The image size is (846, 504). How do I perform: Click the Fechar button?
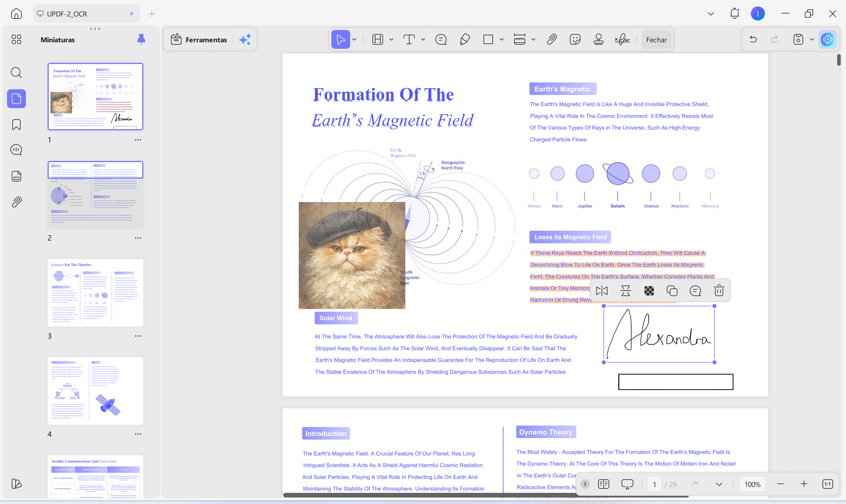(x=656, y=40)
